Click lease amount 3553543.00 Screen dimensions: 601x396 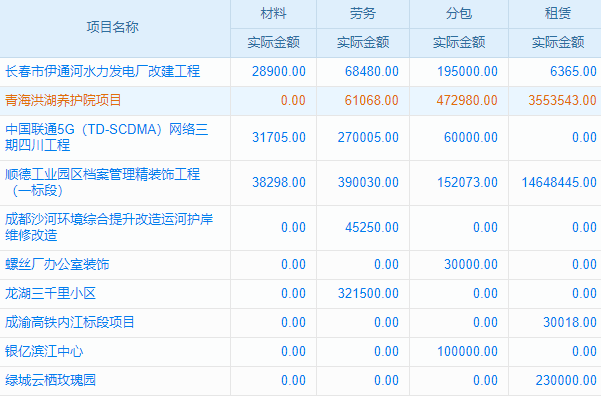[x=562, y=100]
